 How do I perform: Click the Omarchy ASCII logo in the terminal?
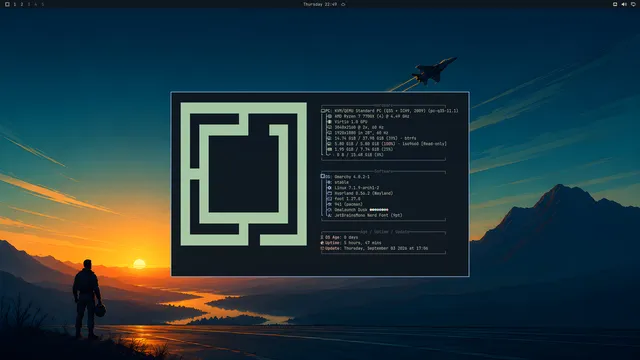244,174
